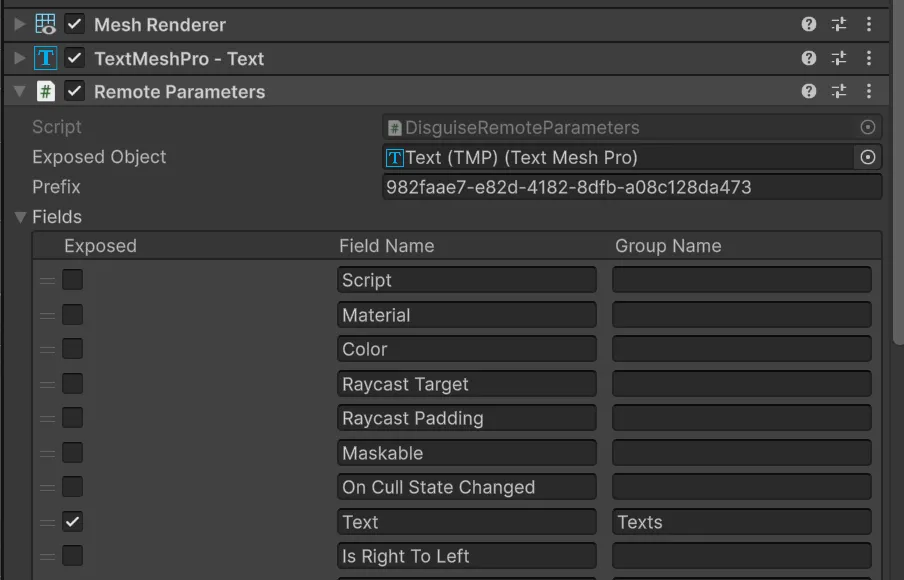Click the Remote Parameters script icon

[x=44, y=91]
